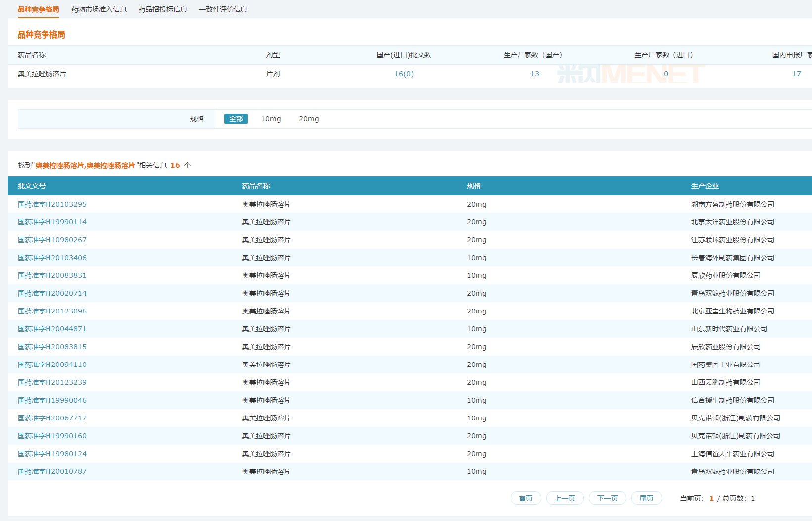The width and height of the screenshot is (812, 521).
Task: Open approval number 国药准字H19990114
Action: 52,222
